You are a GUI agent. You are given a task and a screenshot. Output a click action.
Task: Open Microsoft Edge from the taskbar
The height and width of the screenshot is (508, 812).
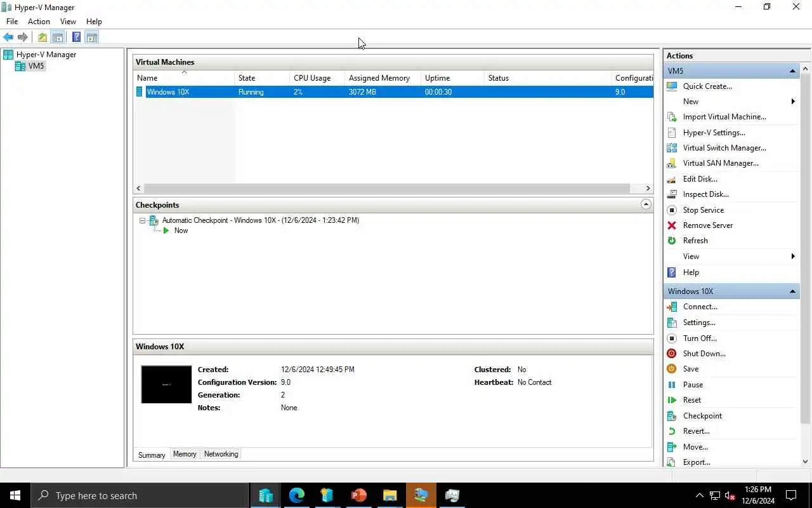(x=297, y=495)
